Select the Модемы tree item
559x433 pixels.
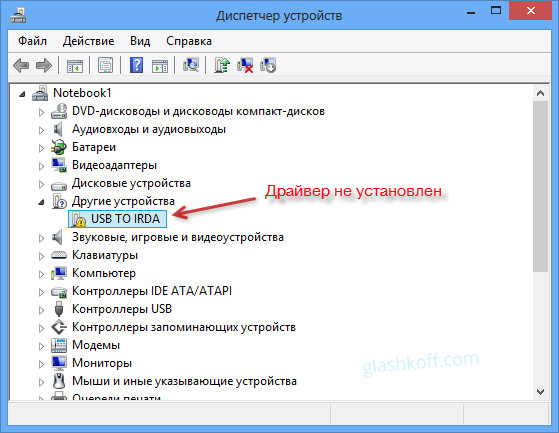pos(96,345)
